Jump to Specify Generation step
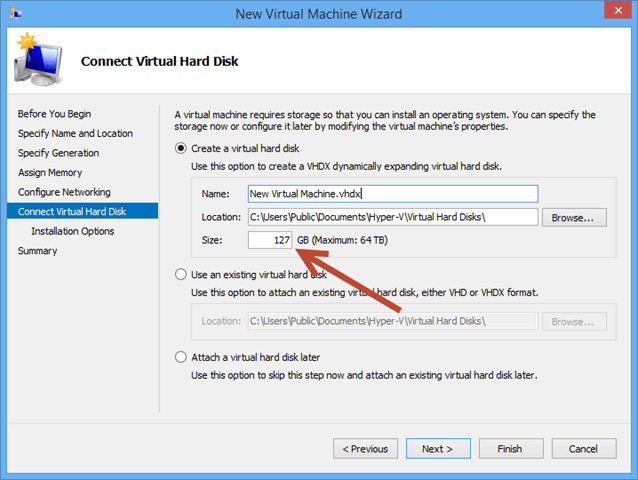638x480 pixels. tap(58, 153)
